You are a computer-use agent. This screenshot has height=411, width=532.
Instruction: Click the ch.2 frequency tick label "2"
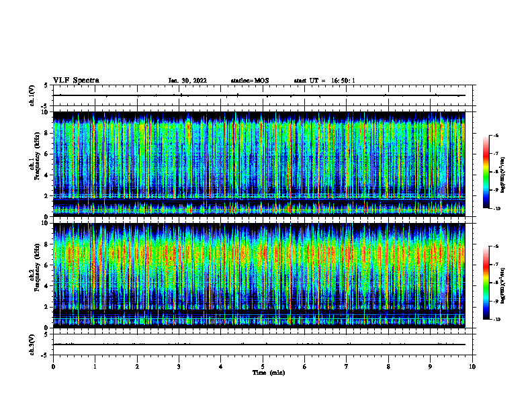coord(47,307)
